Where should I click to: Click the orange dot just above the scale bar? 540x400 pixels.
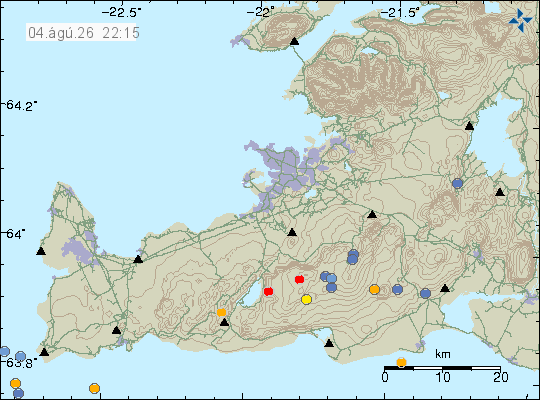pyautogui.click(x=401, y=362)
